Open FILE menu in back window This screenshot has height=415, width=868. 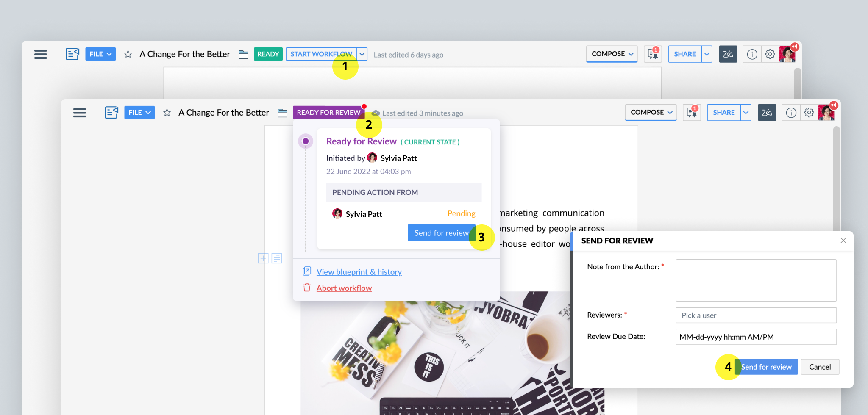(x=100, y=54)
